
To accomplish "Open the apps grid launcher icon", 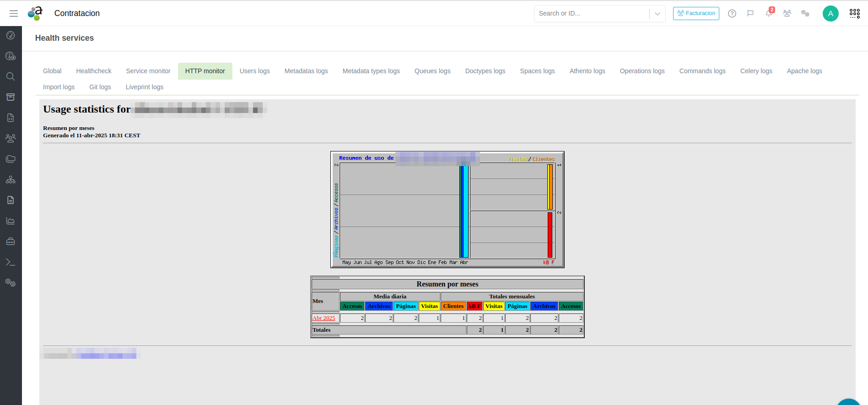I will 854,14.
